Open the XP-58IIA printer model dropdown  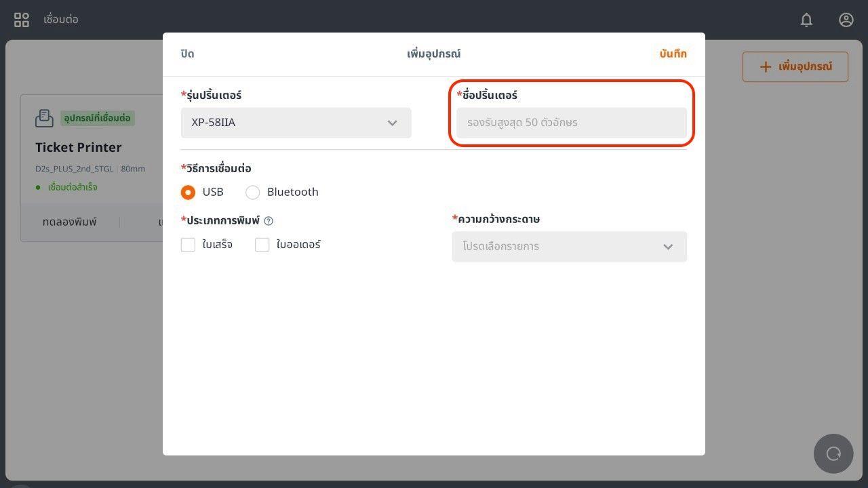click(x=296, y=123)
